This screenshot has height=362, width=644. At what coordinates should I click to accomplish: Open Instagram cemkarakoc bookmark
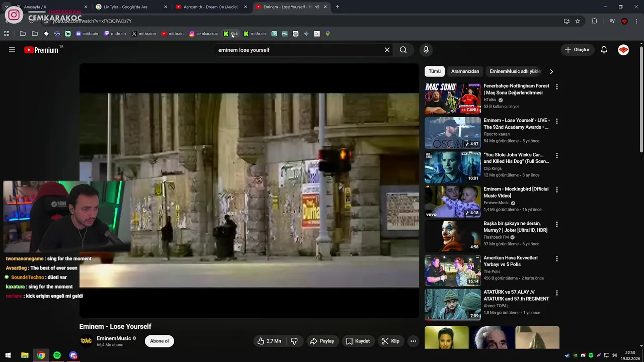point(203,34)
